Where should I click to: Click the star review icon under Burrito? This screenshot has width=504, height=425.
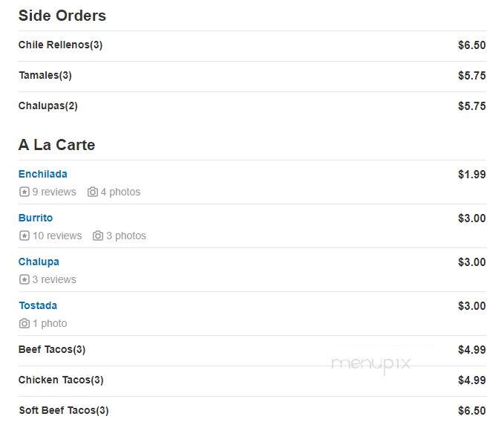click(24, 236)
